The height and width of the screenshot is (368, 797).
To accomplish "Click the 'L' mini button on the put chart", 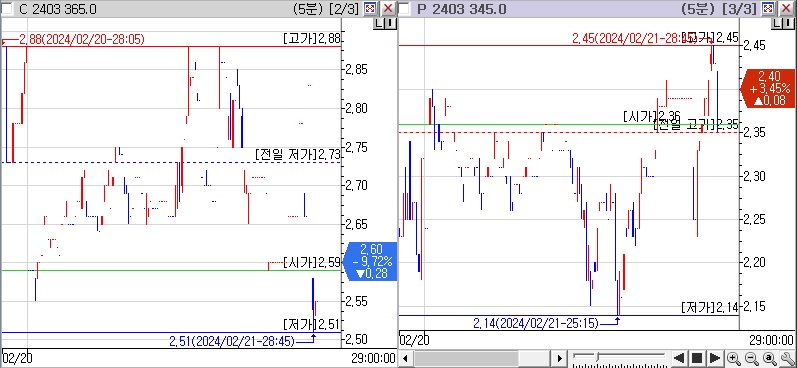I will [x=778, y=23].
